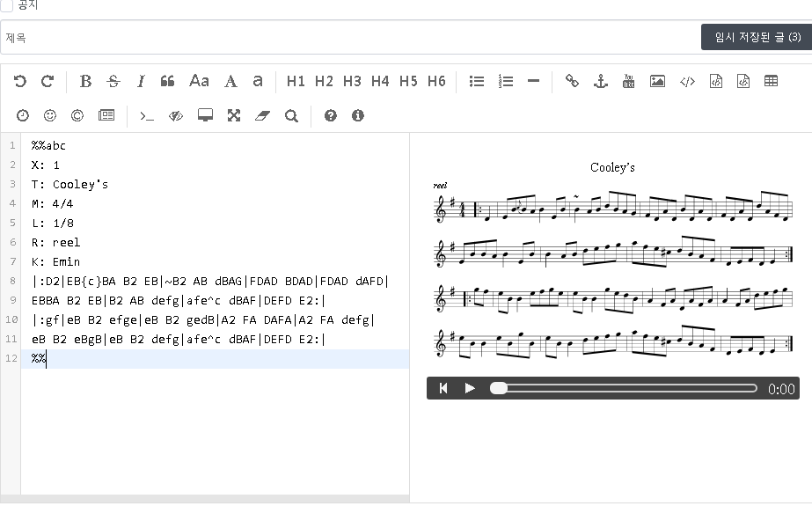
Task: Toggle the live preview eye-slash icon
Action: tap(176, 115)
